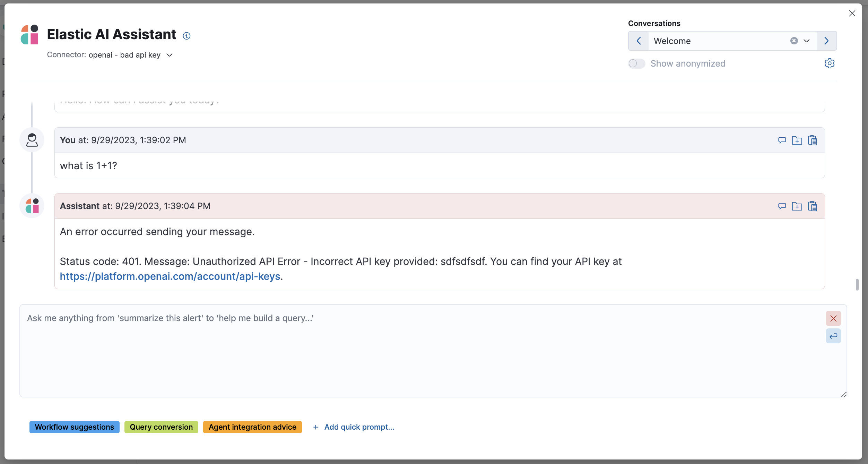868x464 pixels.
Task: Go to the previous conversation with the left arrow
Action: [x=639, y=41]
